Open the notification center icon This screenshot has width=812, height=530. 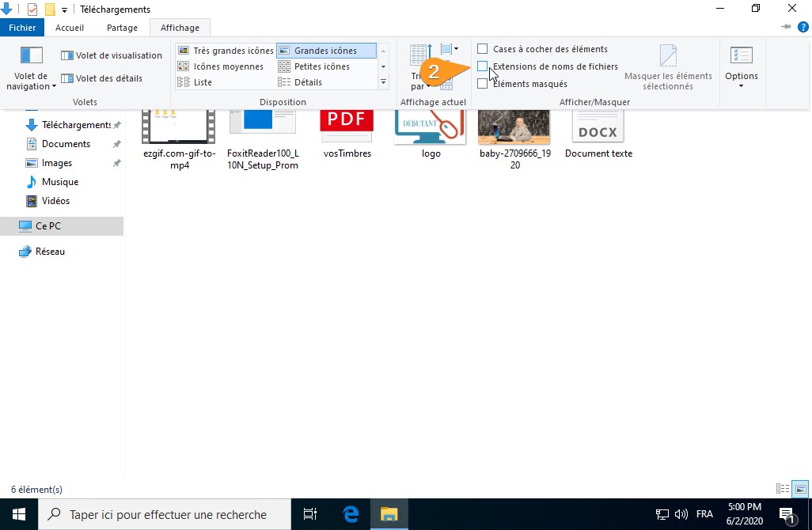(787, 514)
